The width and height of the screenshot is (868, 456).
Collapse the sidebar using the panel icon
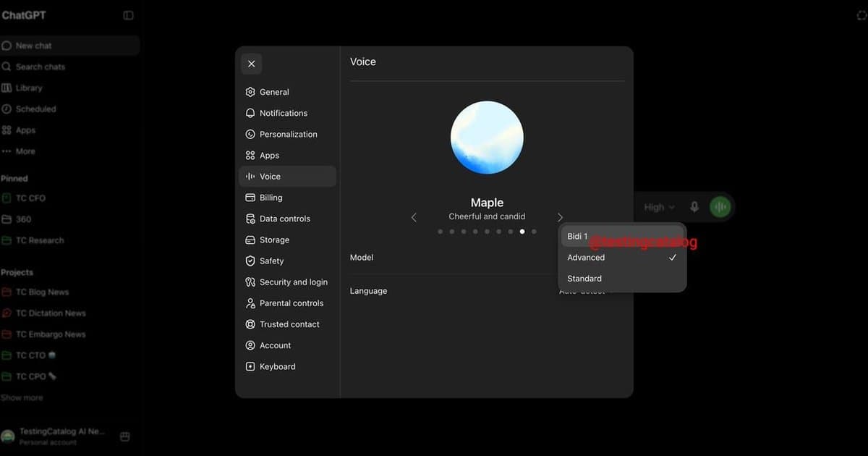coord(128,15)
